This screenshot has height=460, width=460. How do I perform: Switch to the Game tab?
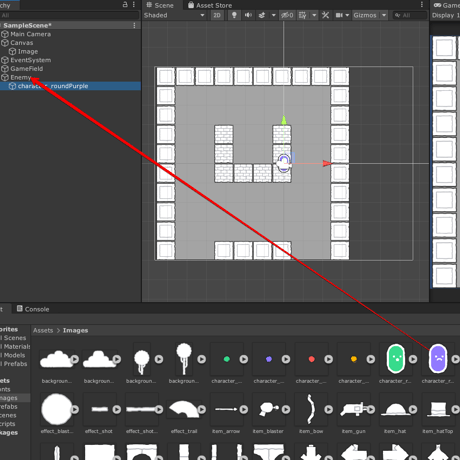click(x=447, y=5)
